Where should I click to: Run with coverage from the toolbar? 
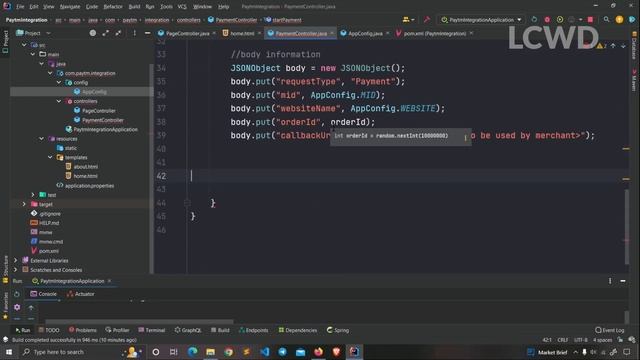[560, 20]
